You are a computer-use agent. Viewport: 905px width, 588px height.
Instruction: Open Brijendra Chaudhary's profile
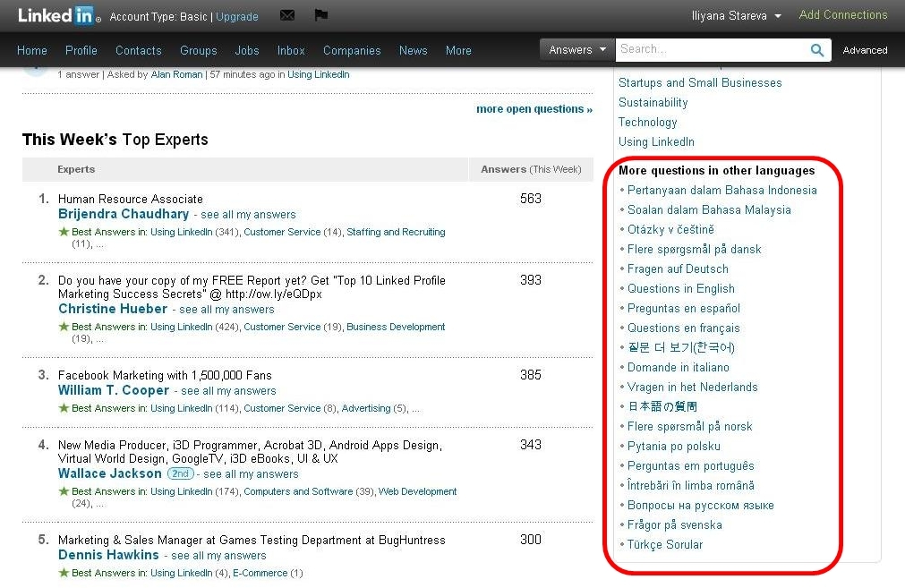(x=124, y=214)
